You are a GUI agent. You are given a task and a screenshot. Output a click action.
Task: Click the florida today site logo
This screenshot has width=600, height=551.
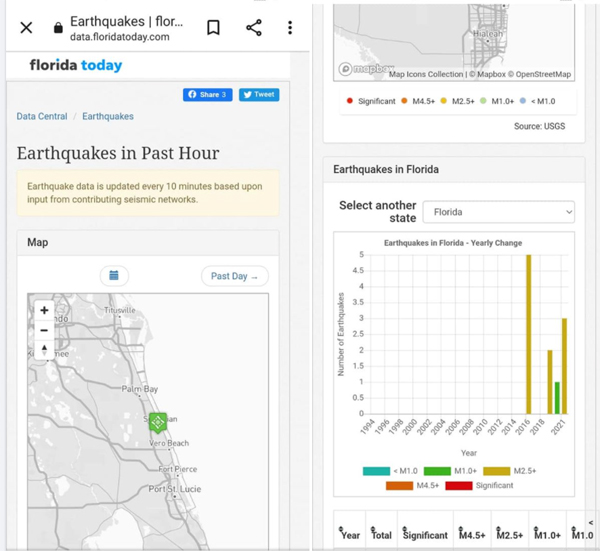76,66
